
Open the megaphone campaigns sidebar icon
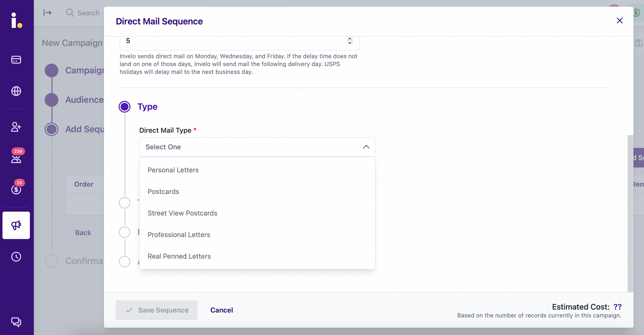click(x=16, y=225)
